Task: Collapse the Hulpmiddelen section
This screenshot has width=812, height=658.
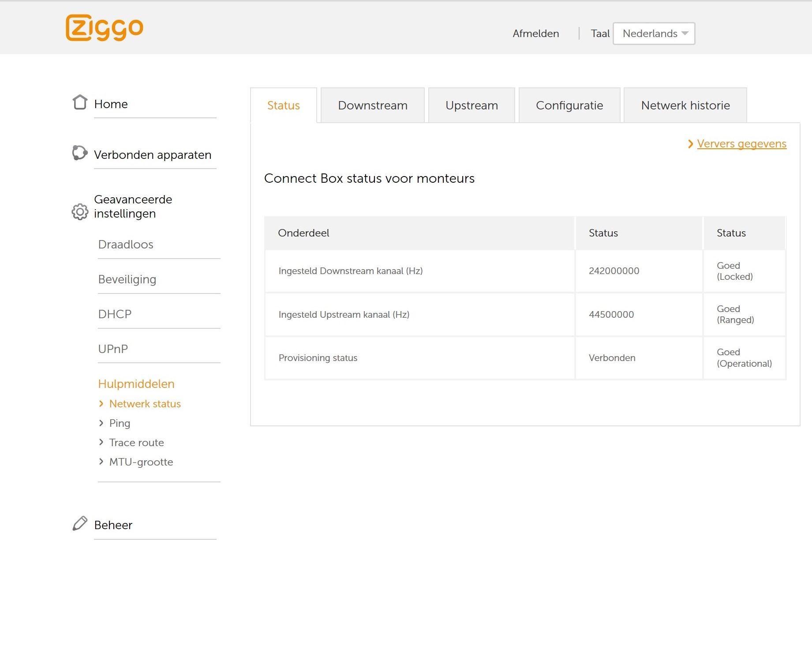Action: [x=136, y=384]
